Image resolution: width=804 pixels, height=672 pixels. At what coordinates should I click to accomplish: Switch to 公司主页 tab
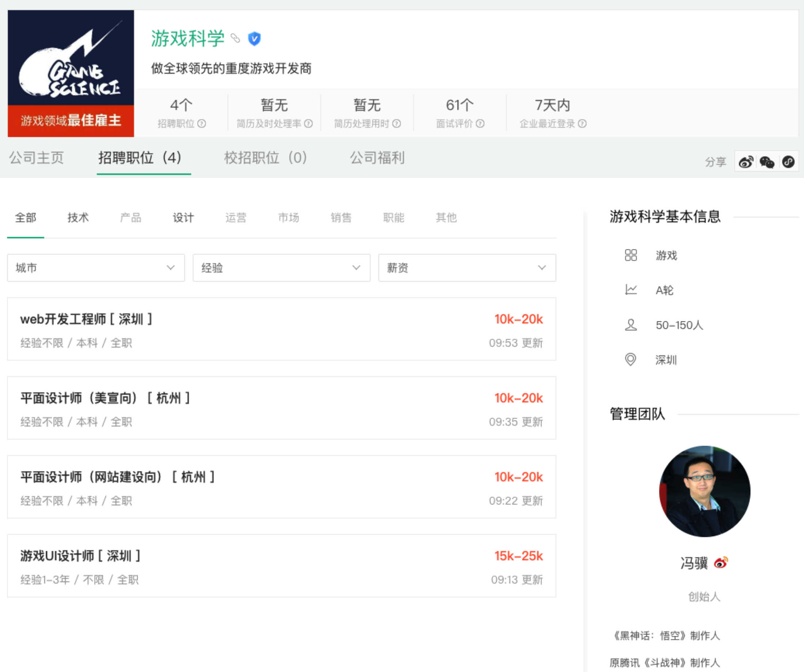tap(37, 158)
